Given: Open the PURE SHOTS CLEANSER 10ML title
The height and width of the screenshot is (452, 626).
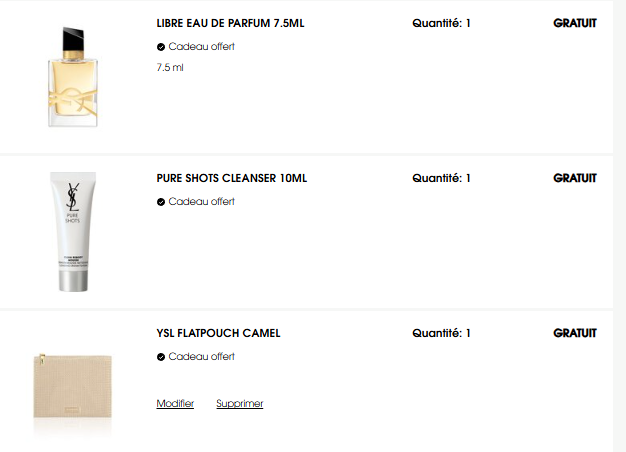Looking at the screenshot, I should click(232, 178).
